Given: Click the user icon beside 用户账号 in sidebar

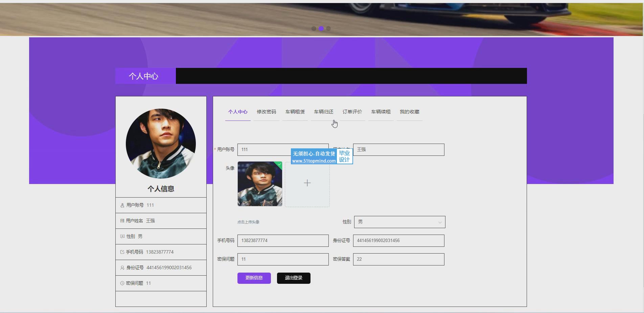Looking at the screenshot, I should click(122, 205).
